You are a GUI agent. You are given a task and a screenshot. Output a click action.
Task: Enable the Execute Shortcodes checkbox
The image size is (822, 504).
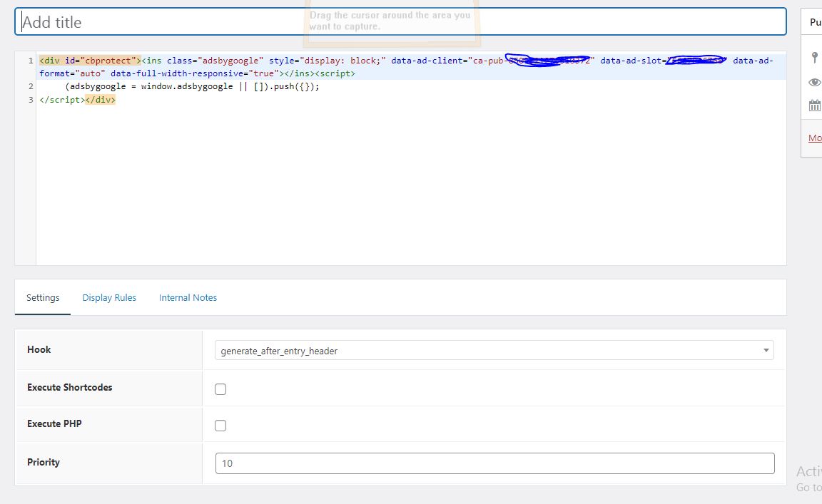[220, 389]
